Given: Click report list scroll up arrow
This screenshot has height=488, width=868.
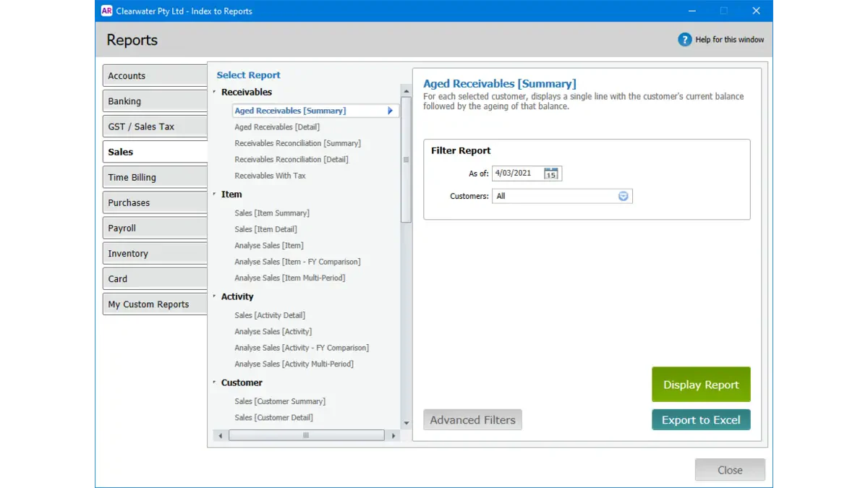Looking at the screenshot, I should 407,91.
